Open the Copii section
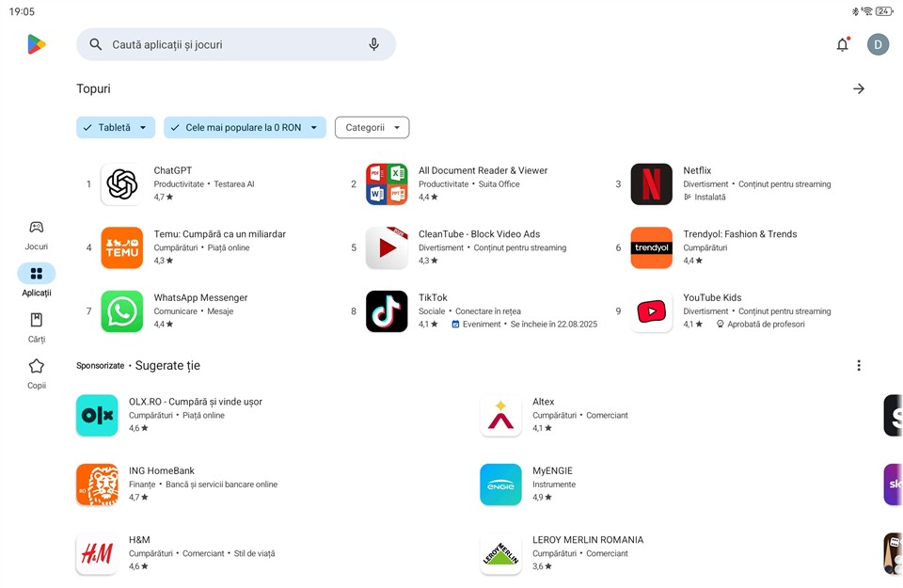 click(37, 373)
